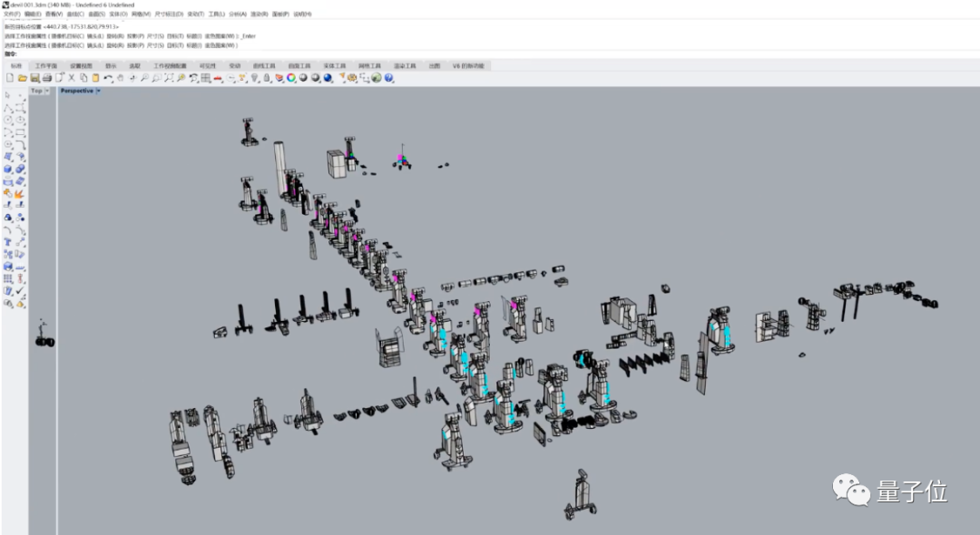Switch to the 设置视图 toolbar tab
This screenshot has width=980, height=535.
click(x=81, y=65)
